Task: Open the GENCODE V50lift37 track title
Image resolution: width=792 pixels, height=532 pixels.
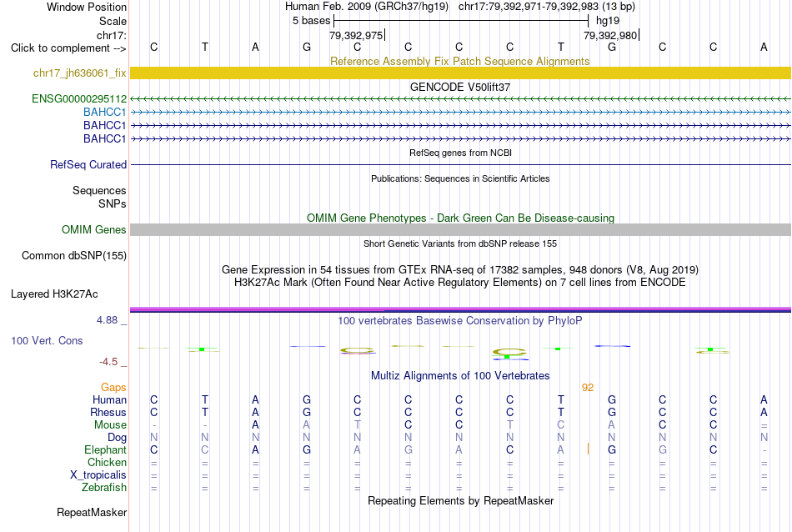Action: tap(459, 87)
